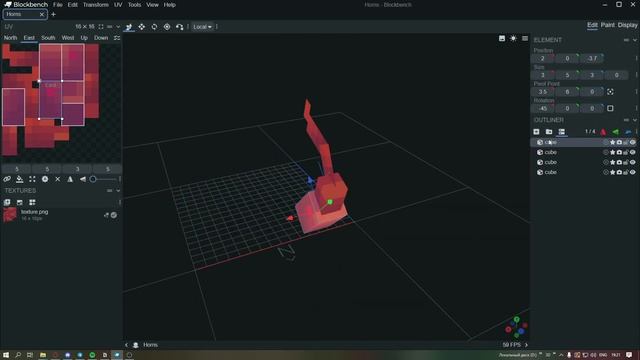
Task: Open the three-dot menu beside Size fields
Action: click(x=636, y=75)
